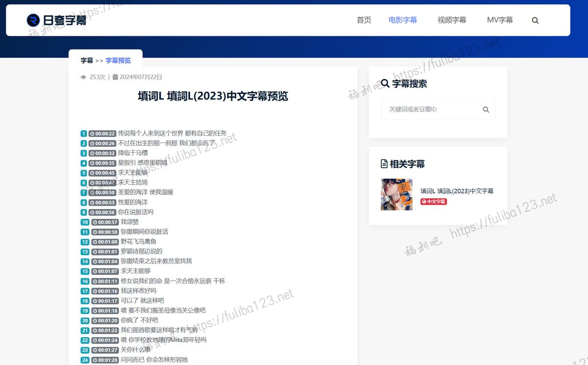The width and height of the screenshot is (588, 365).
Task: Click the 字幕 breadcrumb link
Action: 87,60
